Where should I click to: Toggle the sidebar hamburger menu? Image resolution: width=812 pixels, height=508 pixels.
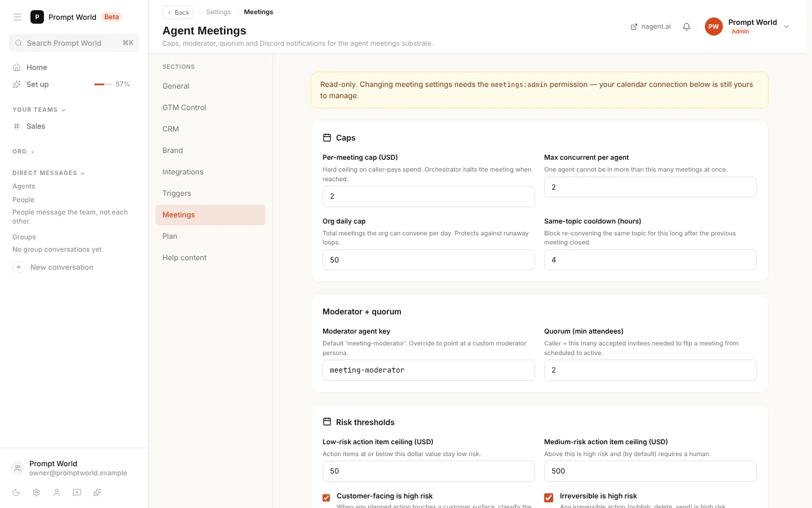pyautogui.click(x=17, y=17)
